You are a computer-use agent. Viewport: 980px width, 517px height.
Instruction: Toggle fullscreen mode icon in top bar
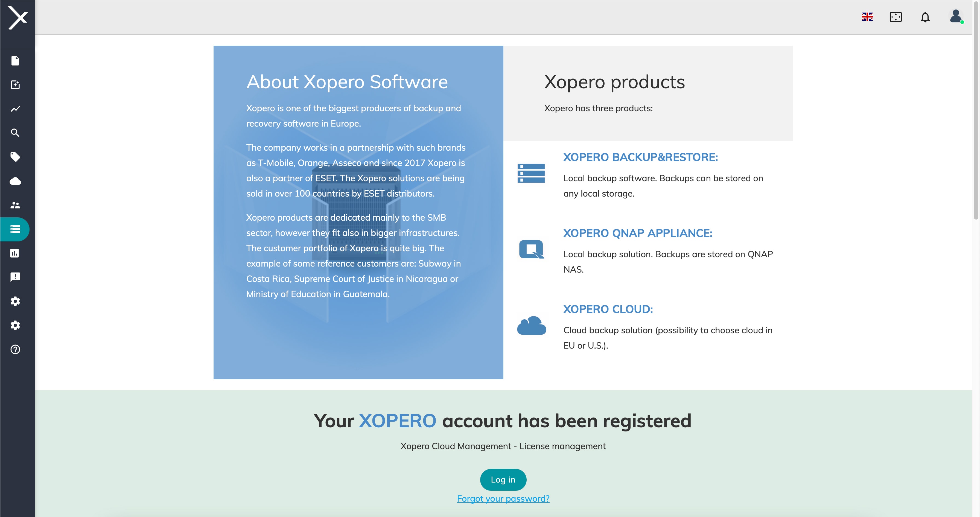896,17
